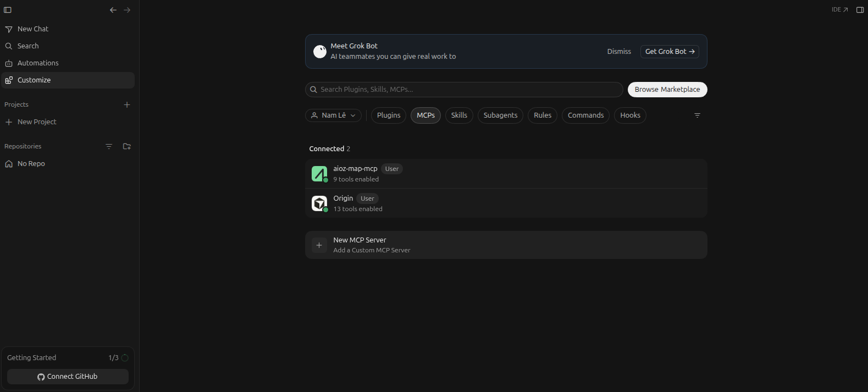
Task: Click the Origin server icon
Action: click(319, 203)
